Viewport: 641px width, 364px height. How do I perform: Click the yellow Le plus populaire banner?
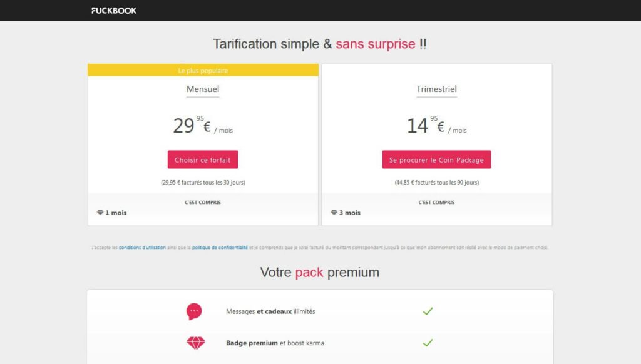click(x=203, y=70)
